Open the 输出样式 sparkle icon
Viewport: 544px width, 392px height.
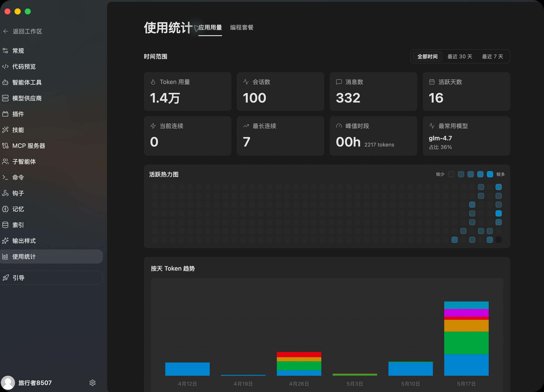(5, 241)
